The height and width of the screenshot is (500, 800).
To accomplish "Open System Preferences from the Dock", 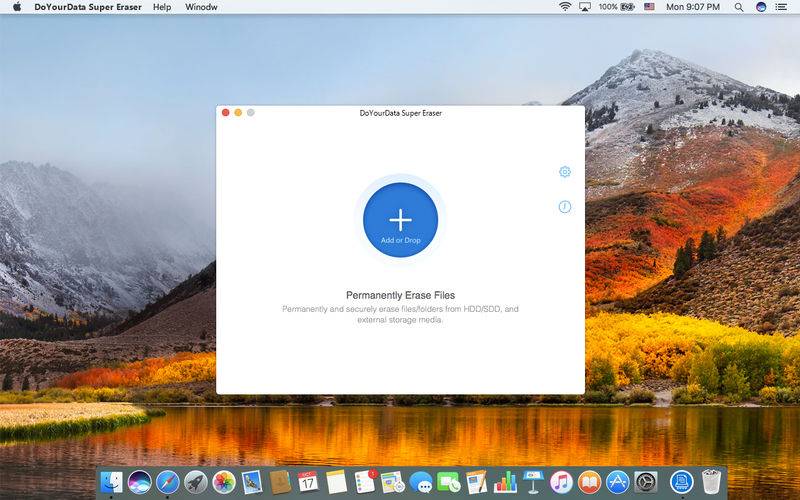I will (x=645, y=482).
